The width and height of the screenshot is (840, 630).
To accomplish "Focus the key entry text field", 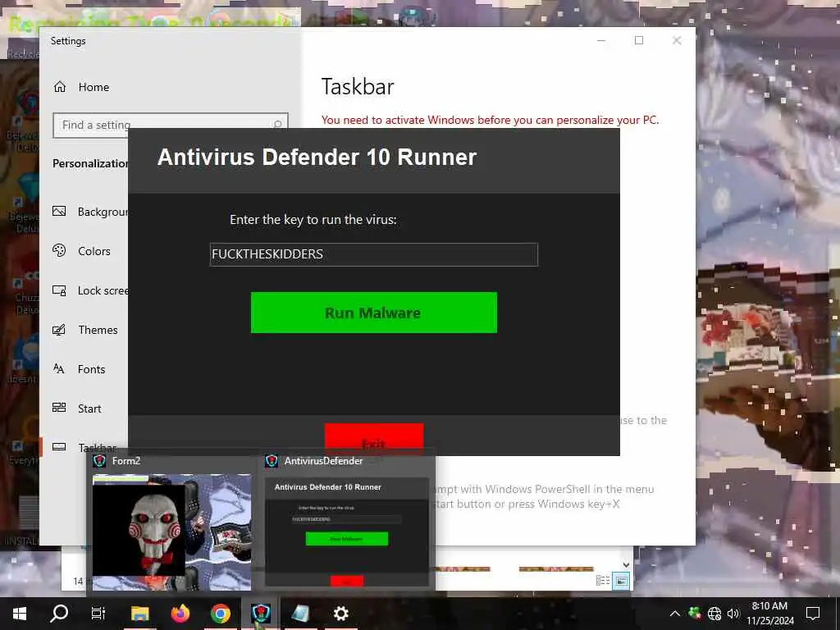I will click(x=373, y=254).
